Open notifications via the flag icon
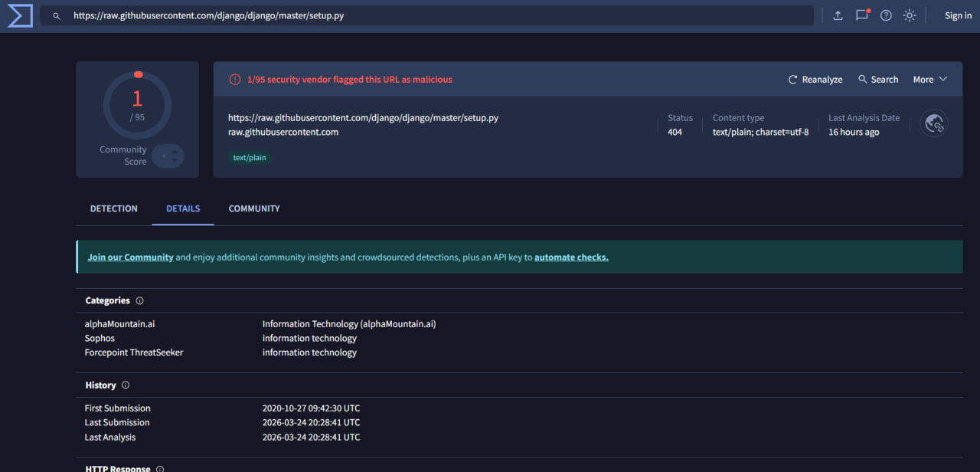The width and height of the screenshot is (980, 472). pos(861,15)
